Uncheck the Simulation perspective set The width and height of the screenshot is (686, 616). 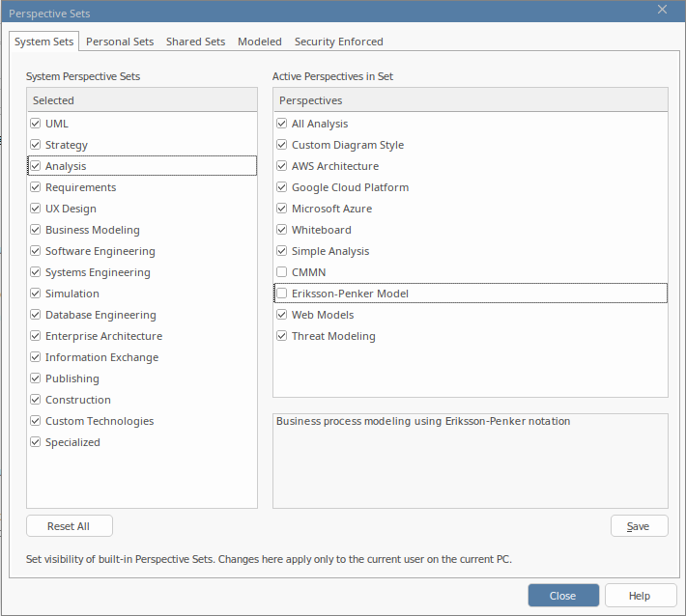pyautogui.click(x=36, y=294)
